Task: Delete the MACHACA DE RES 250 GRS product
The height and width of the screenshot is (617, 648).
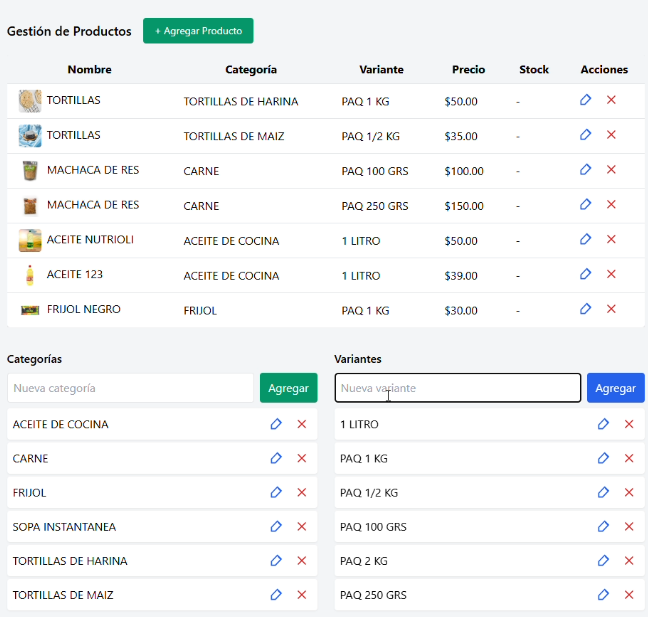Action: tap(611, 205)
